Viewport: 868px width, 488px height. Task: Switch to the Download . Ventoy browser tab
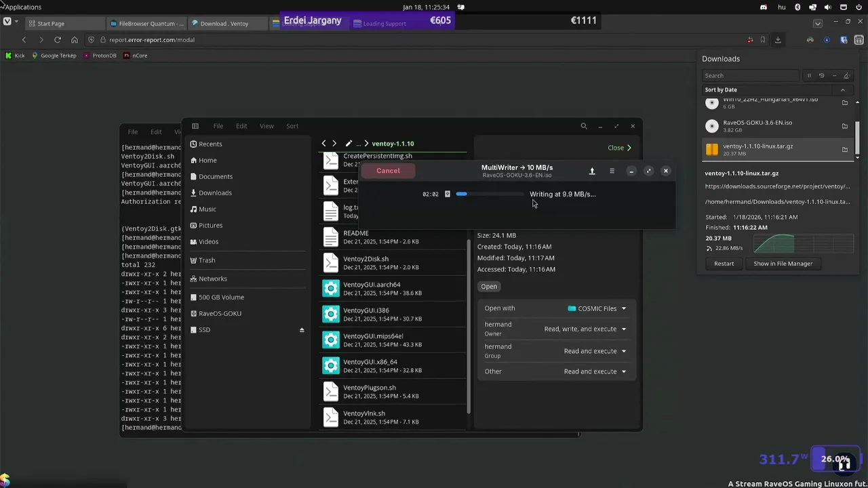[x=227, y=24]
